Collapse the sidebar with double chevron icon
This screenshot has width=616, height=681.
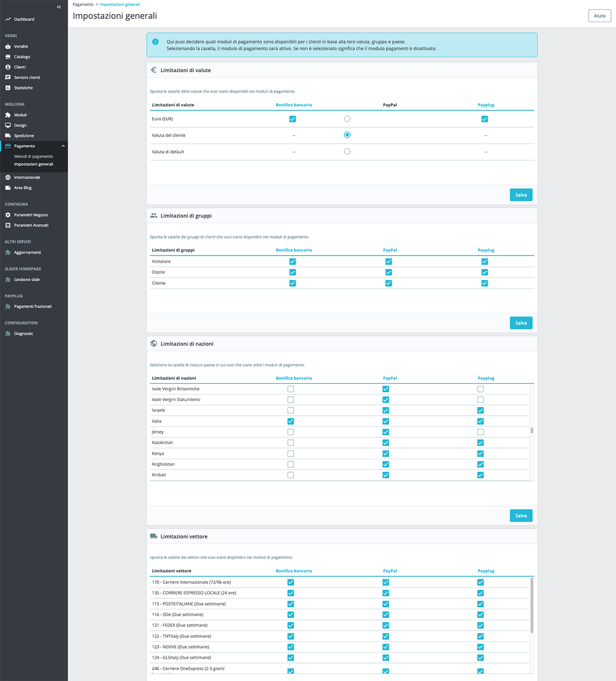(59, 7)
